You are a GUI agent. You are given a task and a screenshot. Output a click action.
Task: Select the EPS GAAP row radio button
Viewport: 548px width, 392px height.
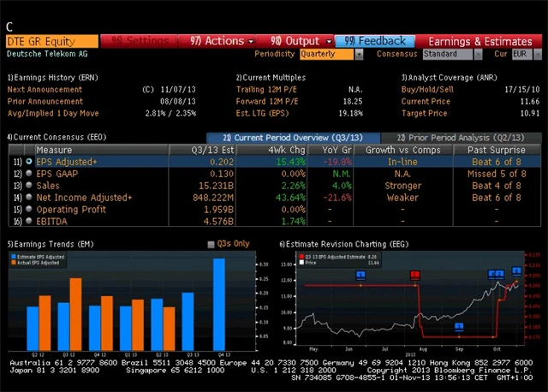coord(29,173)
